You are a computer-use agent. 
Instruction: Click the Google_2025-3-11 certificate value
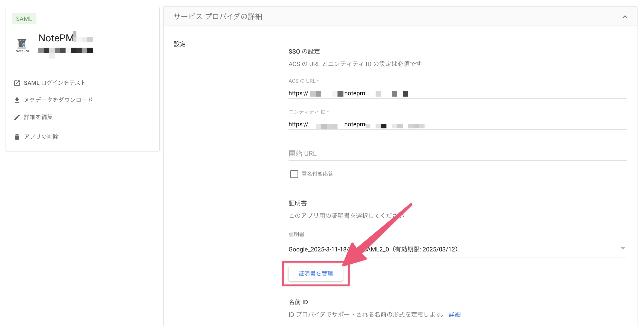pyautogui.click(x=373, y=249)
